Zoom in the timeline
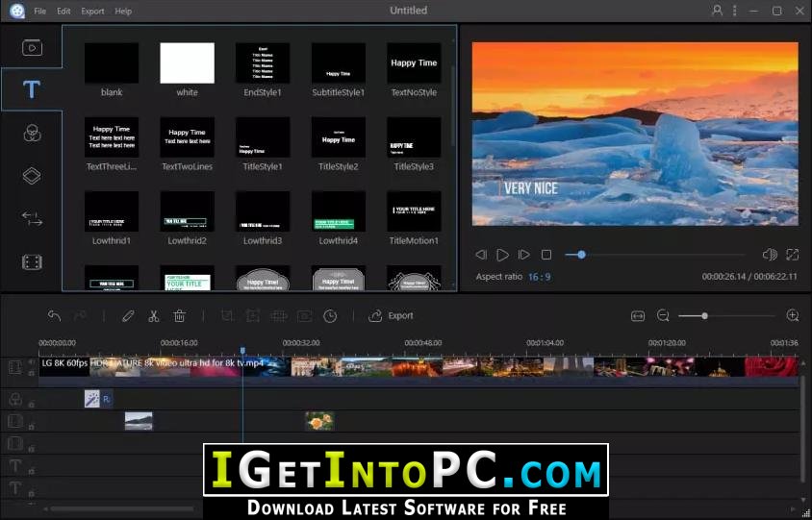812x520 pixels. (793, 315)
